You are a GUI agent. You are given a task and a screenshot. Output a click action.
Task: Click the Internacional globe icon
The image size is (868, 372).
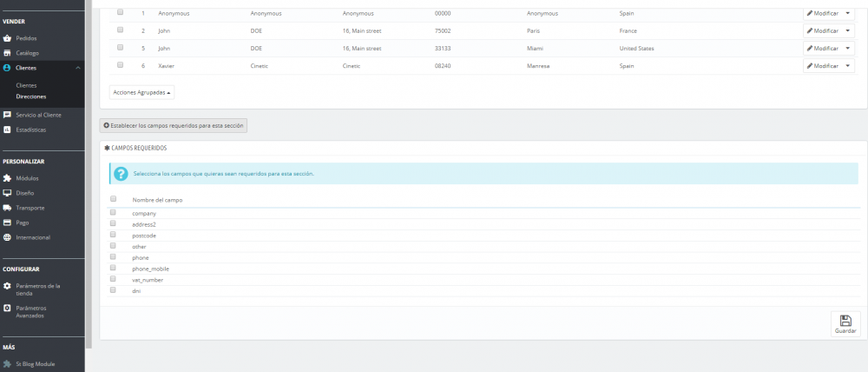[7, 237]
